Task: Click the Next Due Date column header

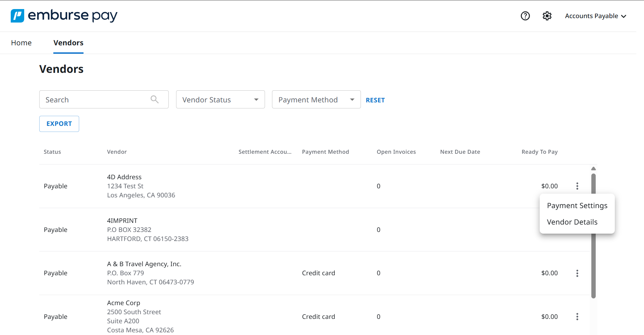Action: (x=460, y=152)
